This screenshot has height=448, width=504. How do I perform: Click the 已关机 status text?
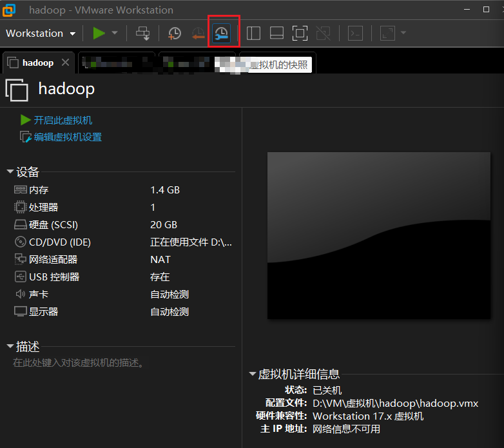[327, 391]
